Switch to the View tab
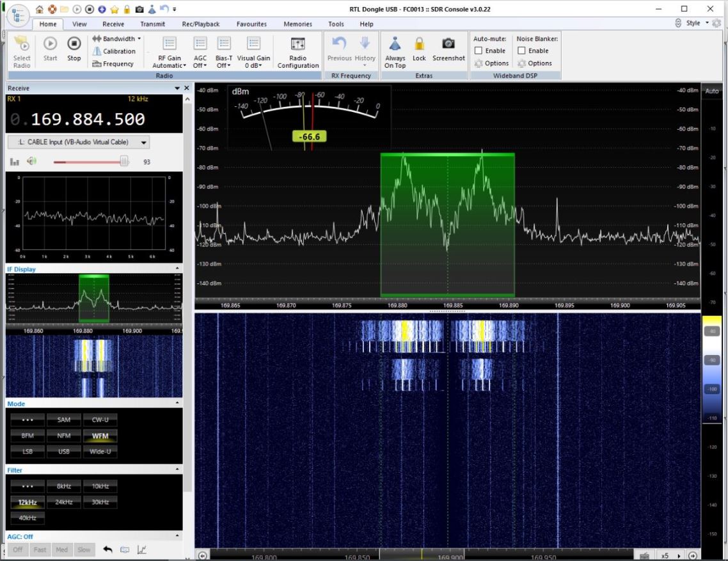Viewport: 728px width, 561px height. point(79,24)
